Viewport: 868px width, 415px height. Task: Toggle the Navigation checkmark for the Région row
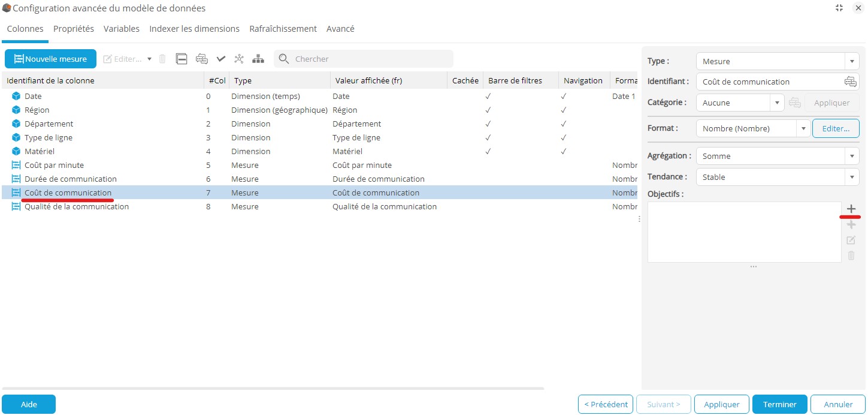(x=563, y=110)
